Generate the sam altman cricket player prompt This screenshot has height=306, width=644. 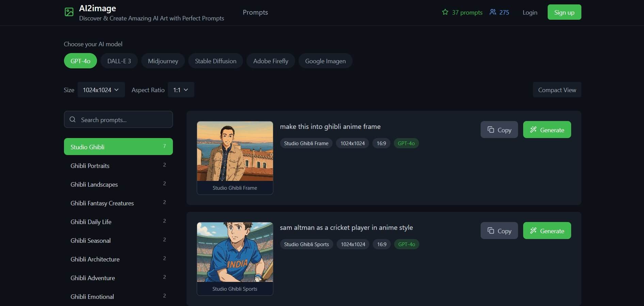547,231
